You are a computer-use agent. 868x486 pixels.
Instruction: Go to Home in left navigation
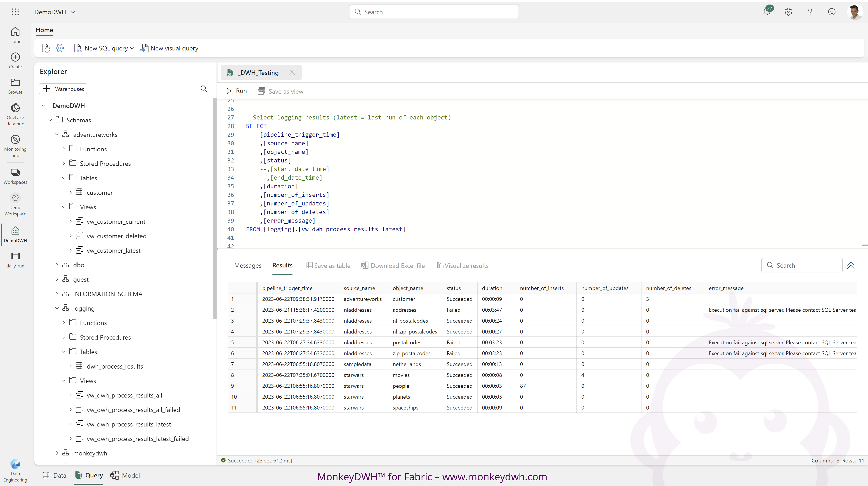coord(15,35)
